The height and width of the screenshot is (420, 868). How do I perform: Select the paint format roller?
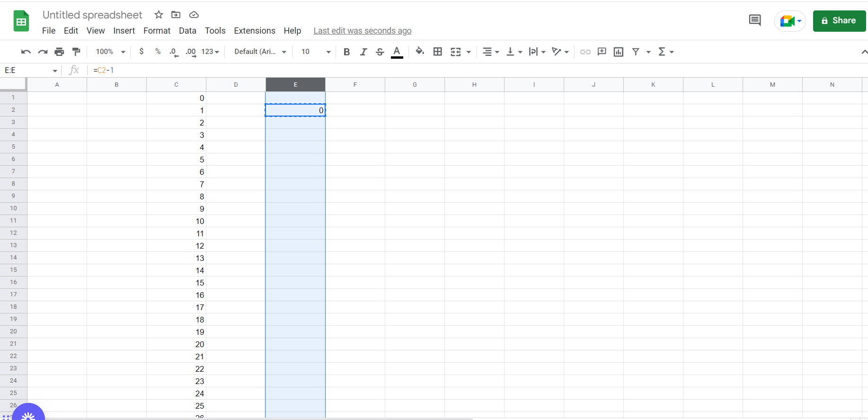click(76, 52)
